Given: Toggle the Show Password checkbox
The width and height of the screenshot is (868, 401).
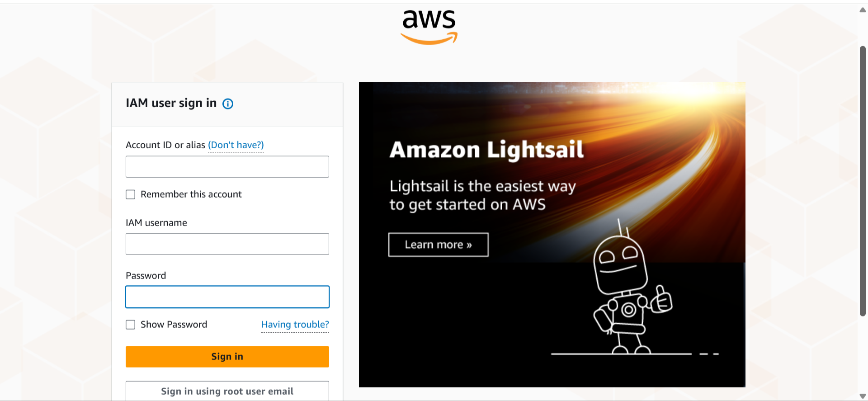Looking at the screenshot, I should [131, 325].
